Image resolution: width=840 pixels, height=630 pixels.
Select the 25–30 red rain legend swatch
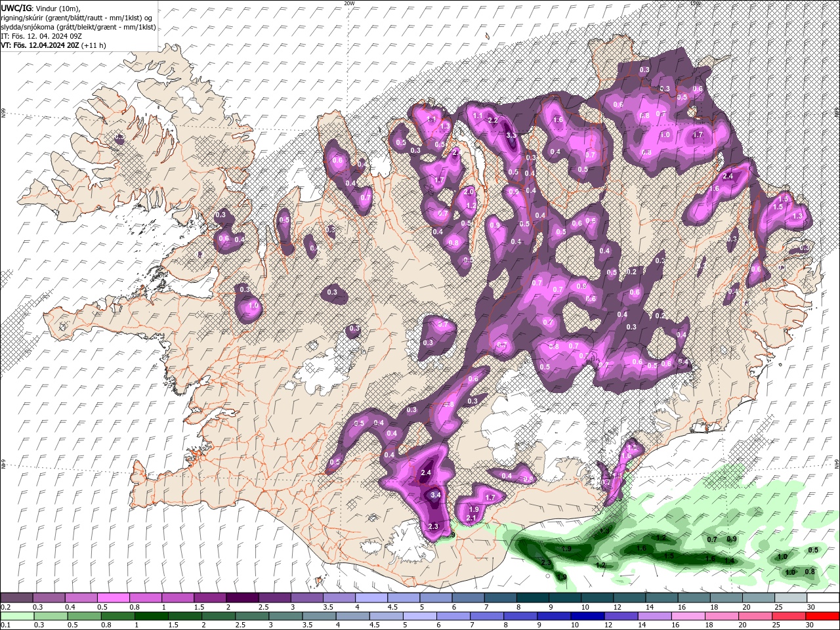pos(787,616)
